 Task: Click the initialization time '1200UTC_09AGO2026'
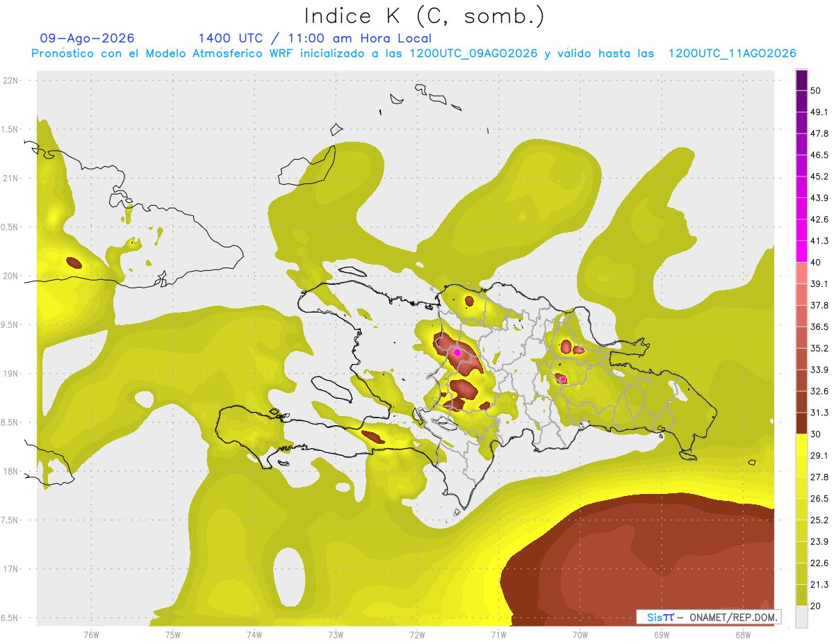473,53
